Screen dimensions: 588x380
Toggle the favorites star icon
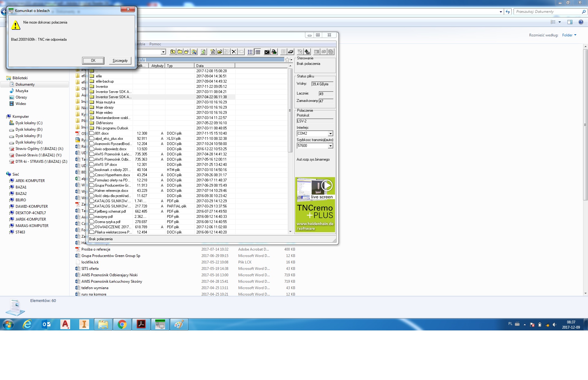(x=287, y=60)
